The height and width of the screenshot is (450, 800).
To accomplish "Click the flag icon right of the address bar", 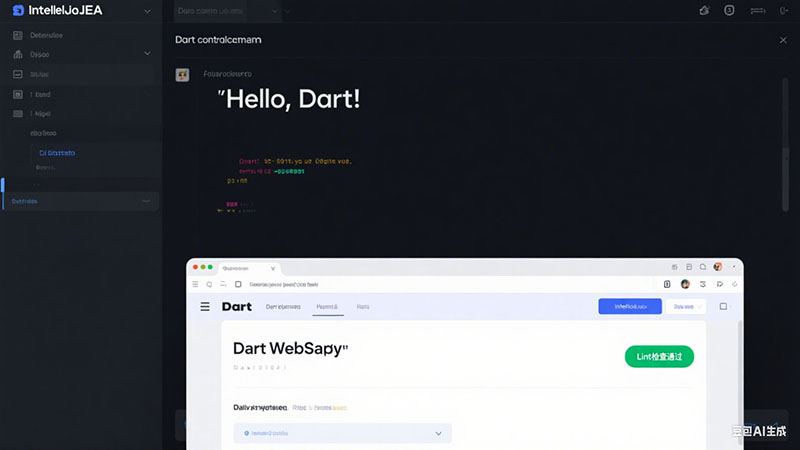I will pos(719,284).
